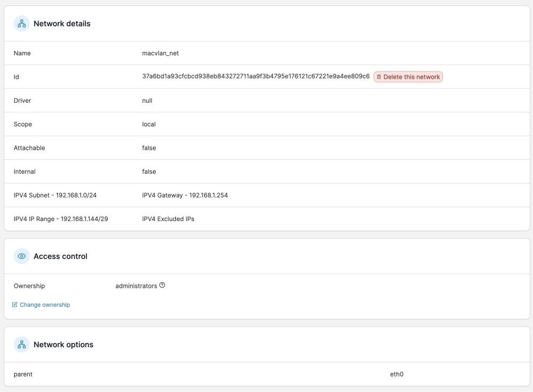Click the edit icon next to Change ownership
The image size is (533, 392).
[15, 305]
